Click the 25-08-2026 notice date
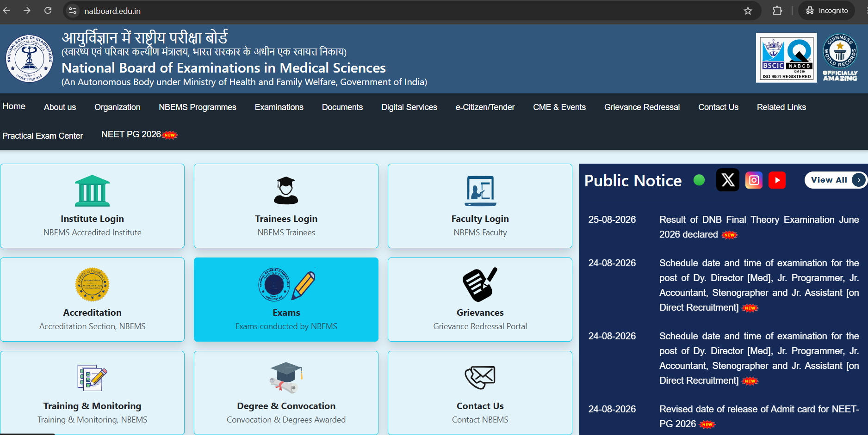 click(x=612, y=220)
